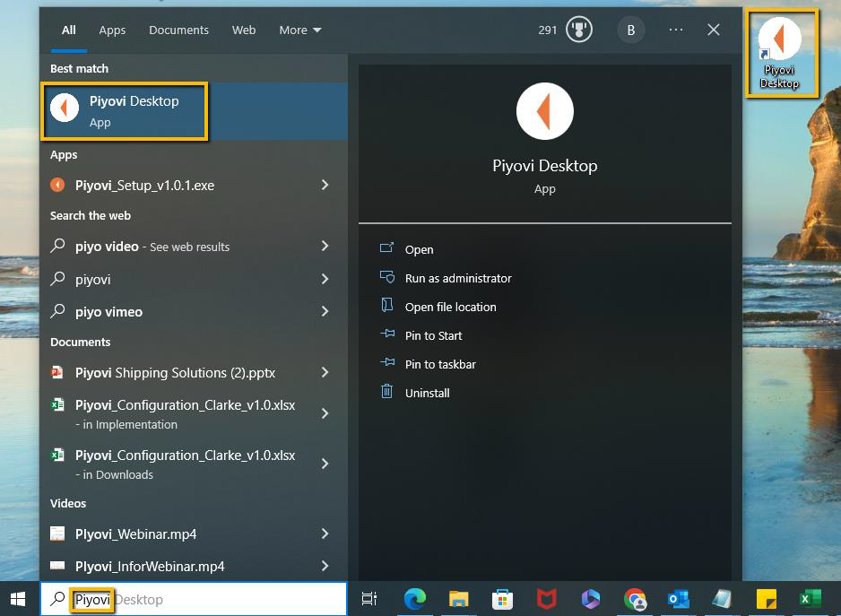Screen dimensions: 841x616
Task: Open the B user account avatar
Action: pos(631,30)
